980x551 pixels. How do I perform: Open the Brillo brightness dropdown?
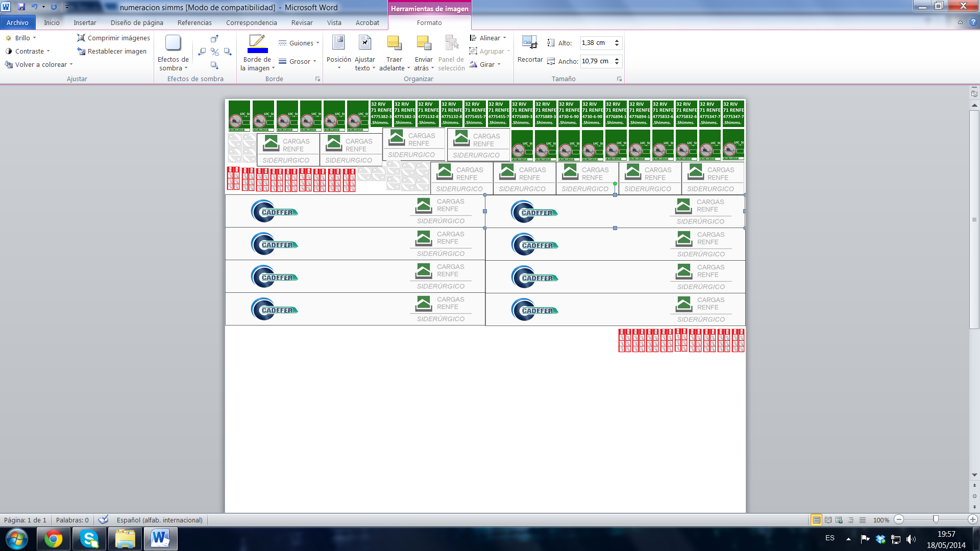pyautogui.click(x=21, y=38)
